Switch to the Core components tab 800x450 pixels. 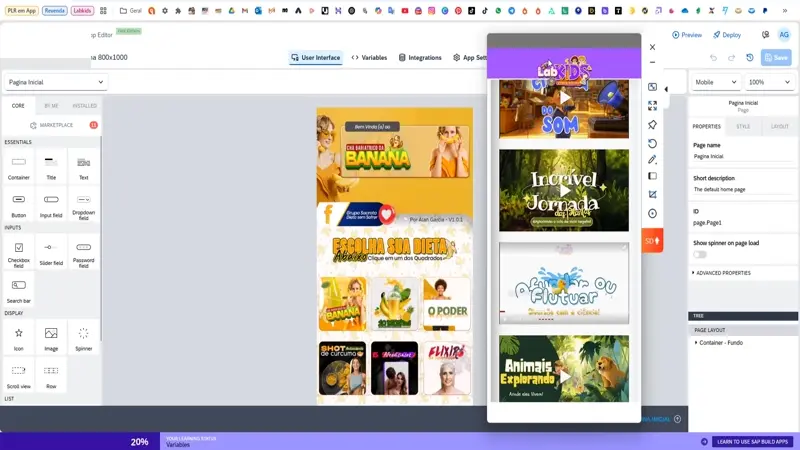pyautogui.click(x=18, y=106)
